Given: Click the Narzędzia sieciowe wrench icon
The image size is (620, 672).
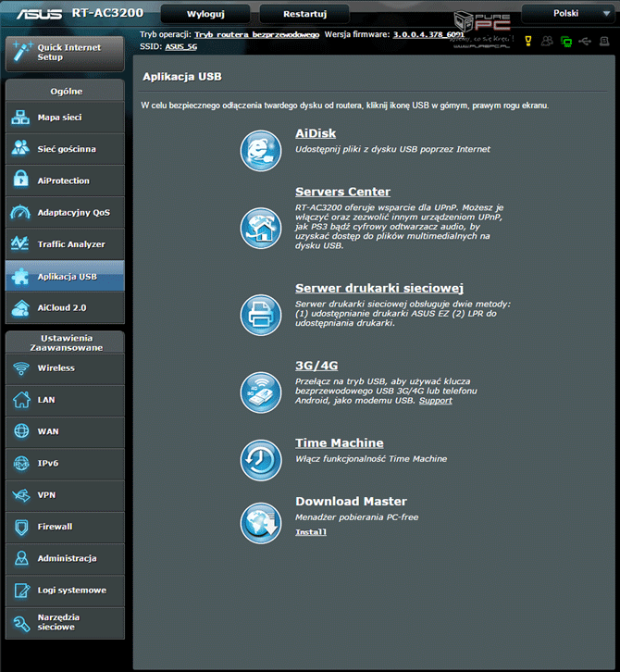Looking at the screenshot, I should [x=21, y=623].
